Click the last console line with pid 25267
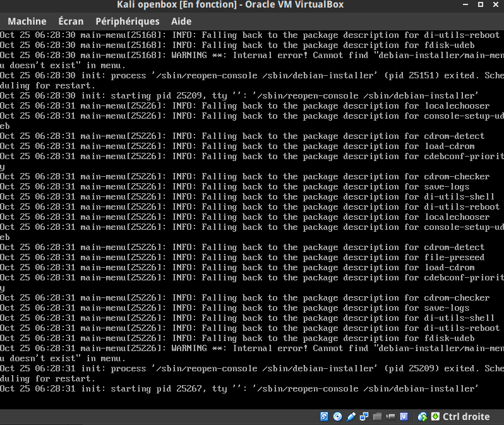The image size is (504, 425). (239, 389)
